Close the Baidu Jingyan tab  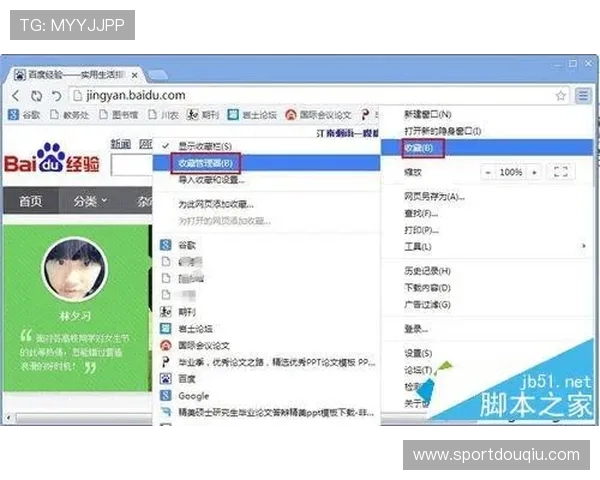coord(134,75)
